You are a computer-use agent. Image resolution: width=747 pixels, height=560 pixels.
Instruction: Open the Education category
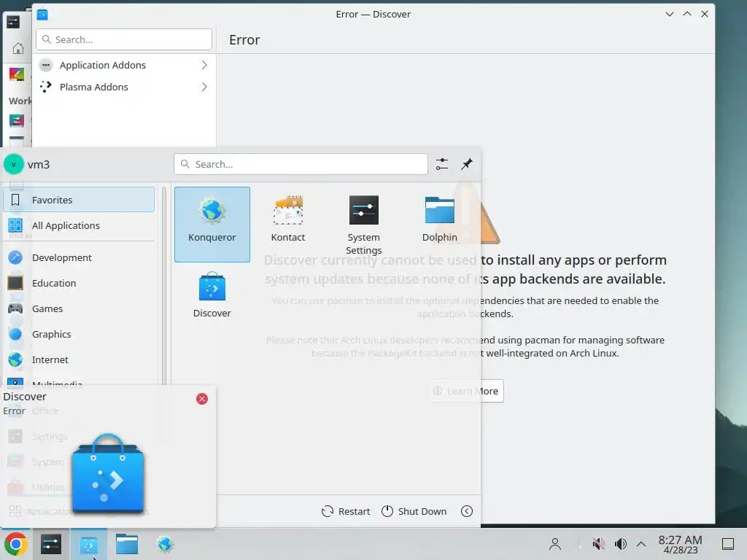79,284
